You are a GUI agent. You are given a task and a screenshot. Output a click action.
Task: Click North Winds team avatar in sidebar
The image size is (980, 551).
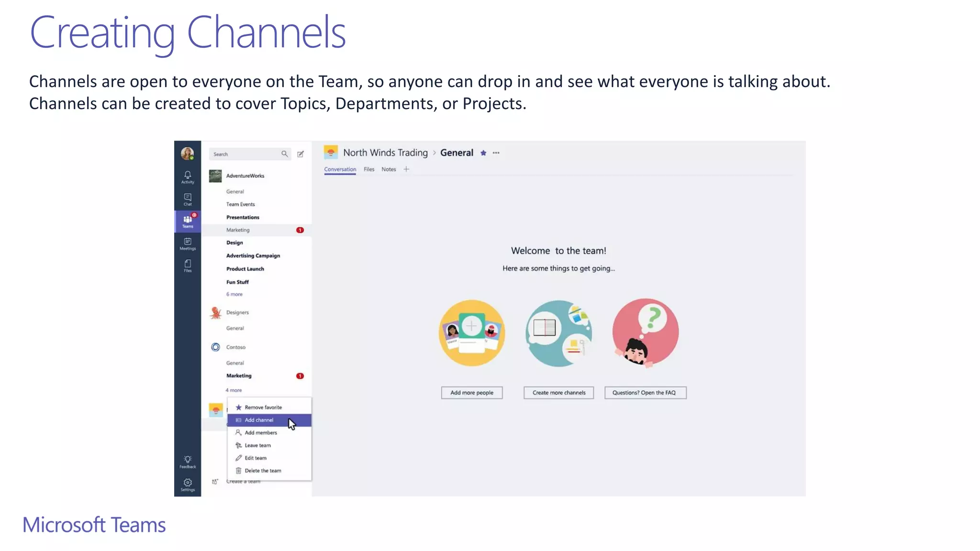coord(216,410)
